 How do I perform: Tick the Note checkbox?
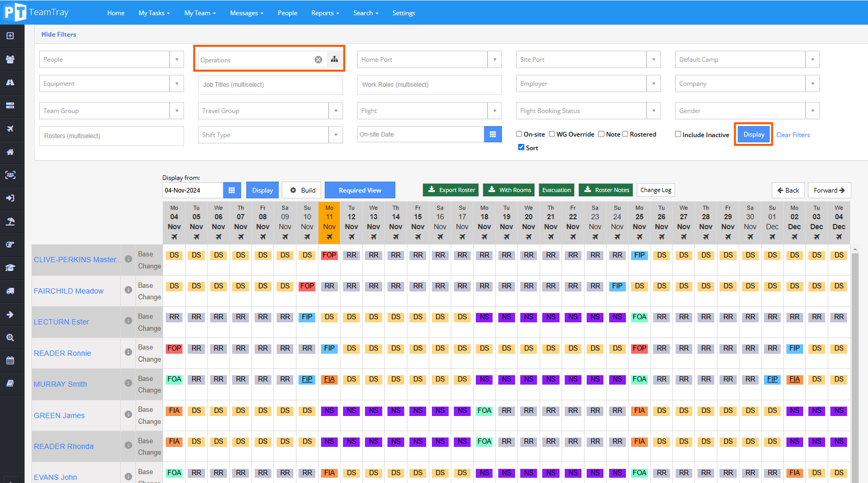[x=601, y=134]
